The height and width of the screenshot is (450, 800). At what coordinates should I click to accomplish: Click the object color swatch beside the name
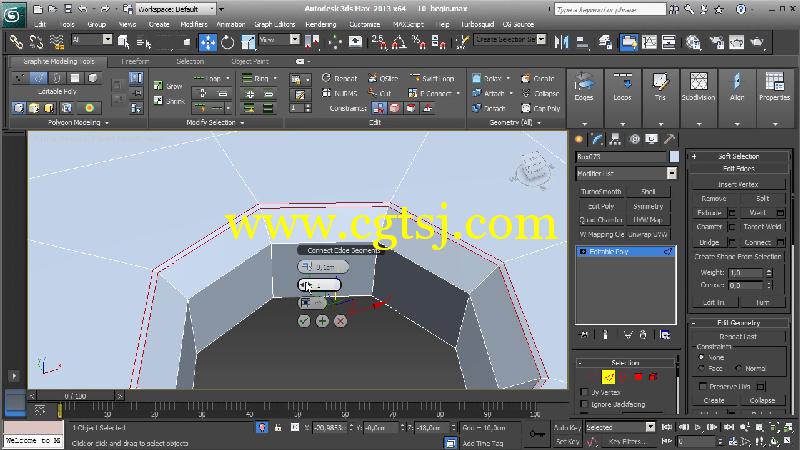click(x=674, y=157)
